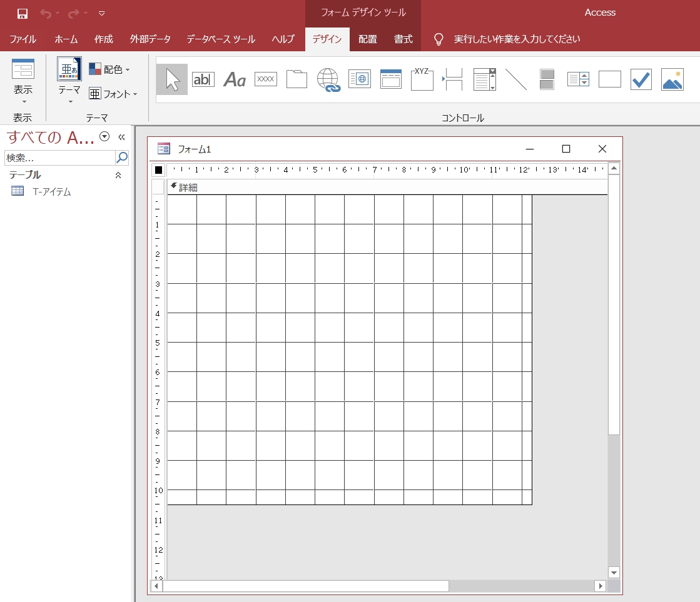Select the Button (xxxx) control

[x=266, y=79]
